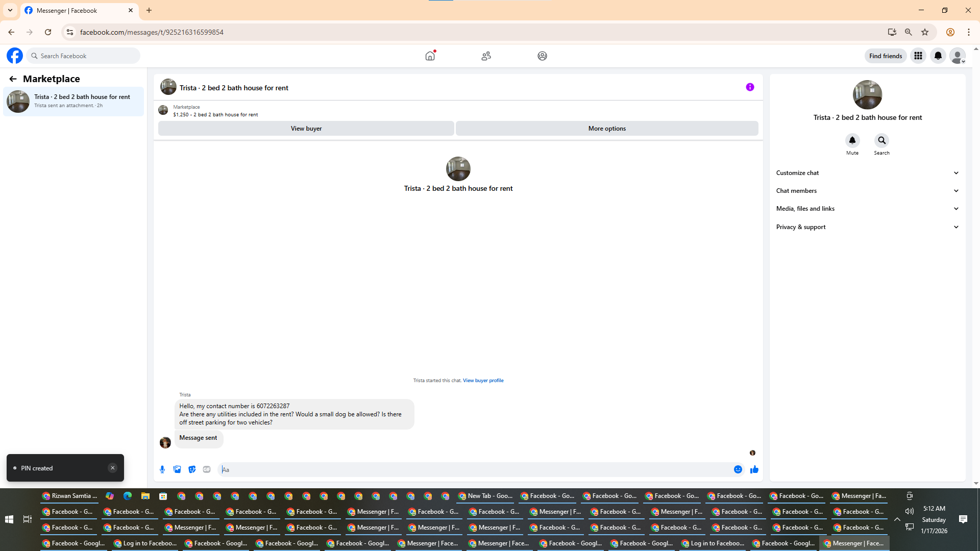Open the Facebook notifications bell
The height and width of the screenshot is (551, 980).
pyautogui.click(x=938, y=56)
